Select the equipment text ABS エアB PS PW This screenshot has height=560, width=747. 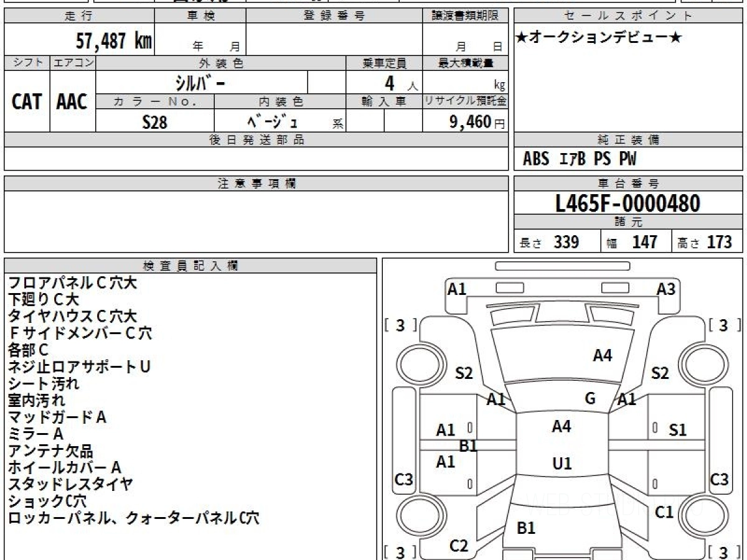[x=580, y=159]
